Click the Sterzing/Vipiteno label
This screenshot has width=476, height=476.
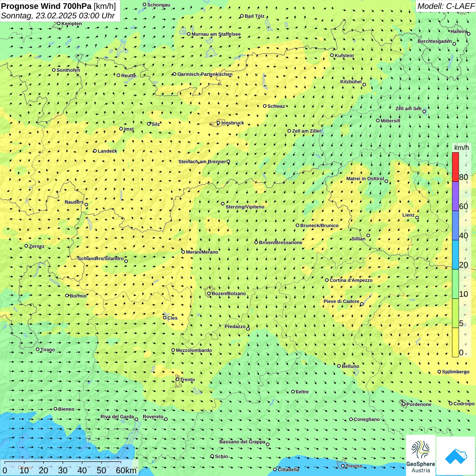(x=245, y=207)
